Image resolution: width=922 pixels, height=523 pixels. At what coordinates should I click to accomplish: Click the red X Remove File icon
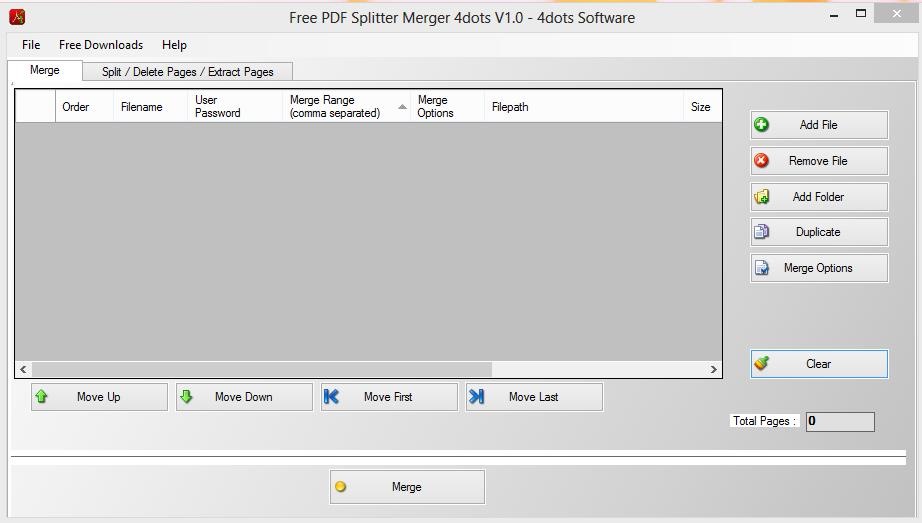pyautogui.click(x=761, y=161)
